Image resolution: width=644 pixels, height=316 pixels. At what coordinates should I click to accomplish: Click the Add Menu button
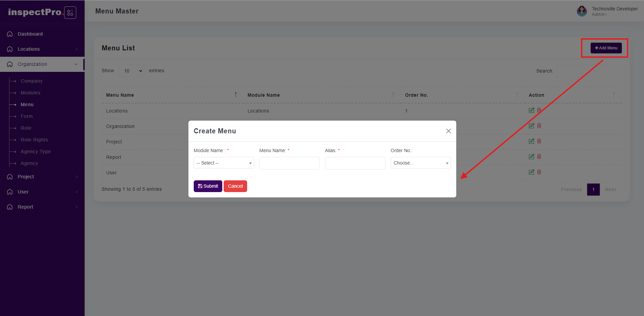606,48
